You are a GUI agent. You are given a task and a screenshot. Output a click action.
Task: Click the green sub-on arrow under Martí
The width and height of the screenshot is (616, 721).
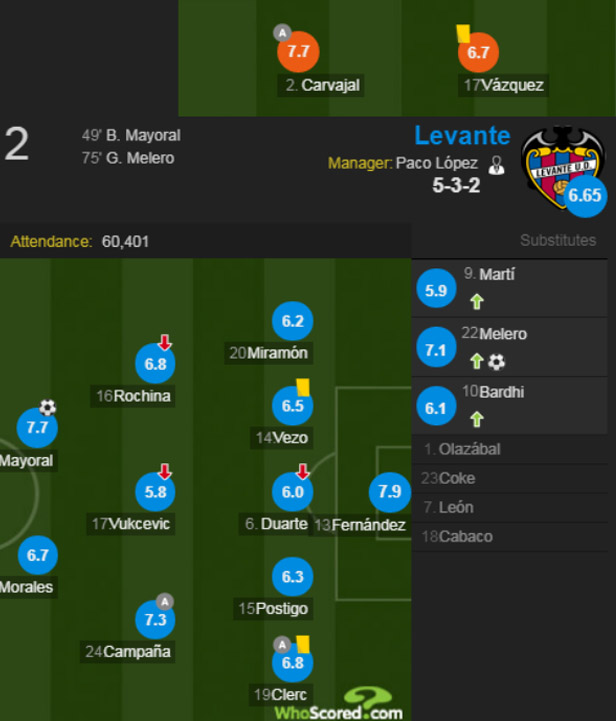[477, 302]
